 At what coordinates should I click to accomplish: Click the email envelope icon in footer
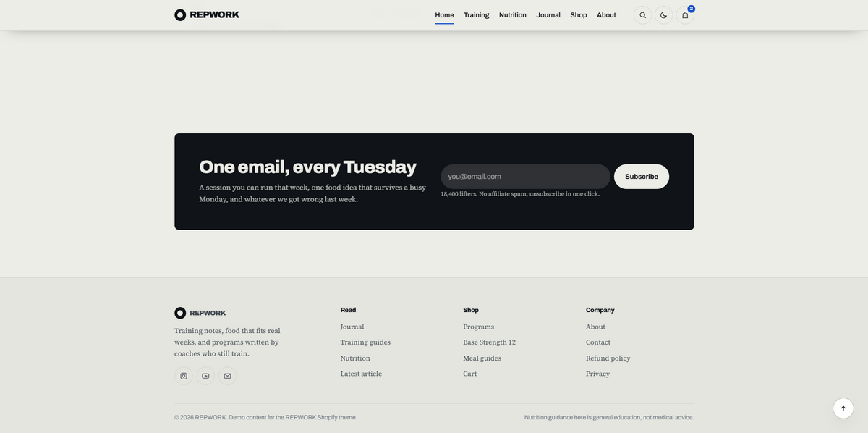click(227, 376)
